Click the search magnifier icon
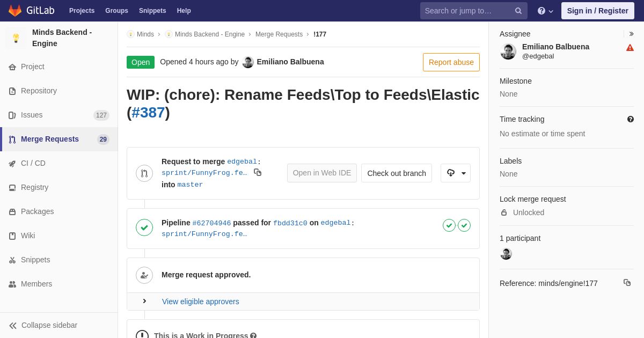This screenshot has width=644, height=338. [x=518, y=11]
